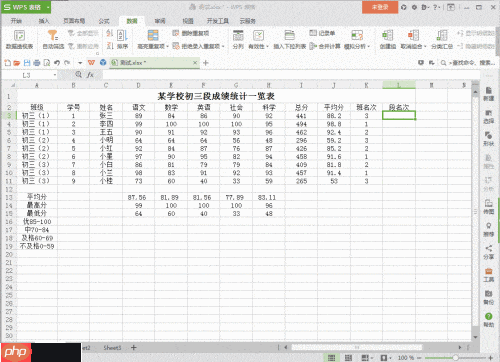Expand the 有效性 dropdown arrow
The image size is (500, 362).
[267, 46]
